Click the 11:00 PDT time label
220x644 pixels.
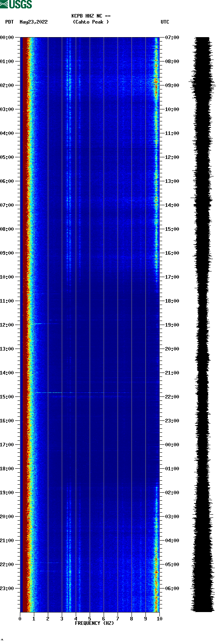point(7,301)
